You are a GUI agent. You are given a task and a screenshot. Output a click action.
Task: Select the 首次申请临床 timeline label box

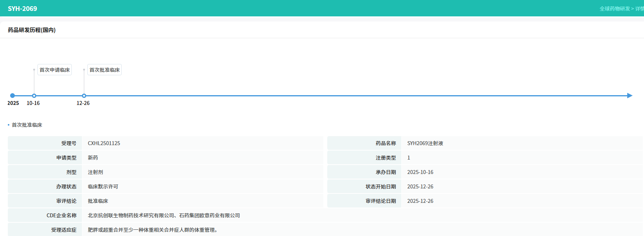[x=55, y=70]
